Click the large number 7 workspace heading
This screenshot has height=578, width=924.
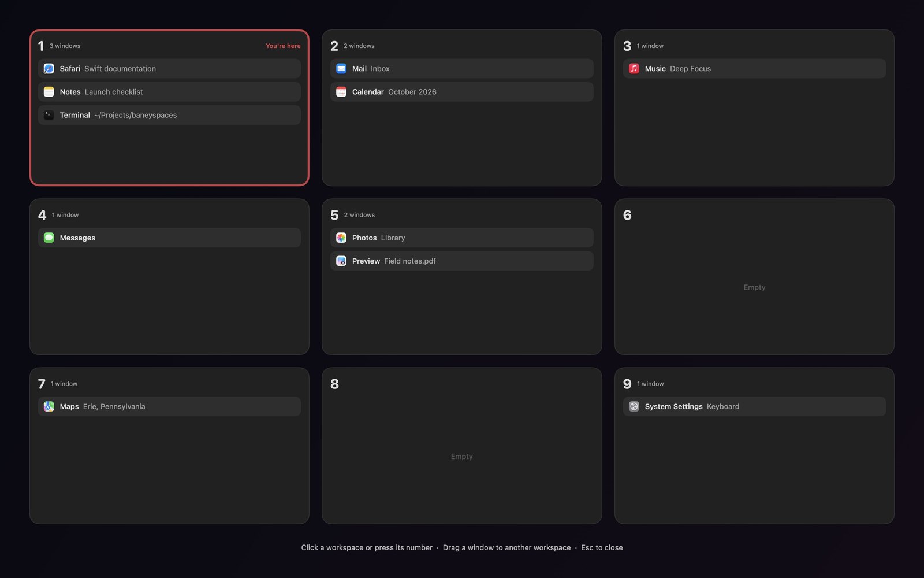point(42,384)
